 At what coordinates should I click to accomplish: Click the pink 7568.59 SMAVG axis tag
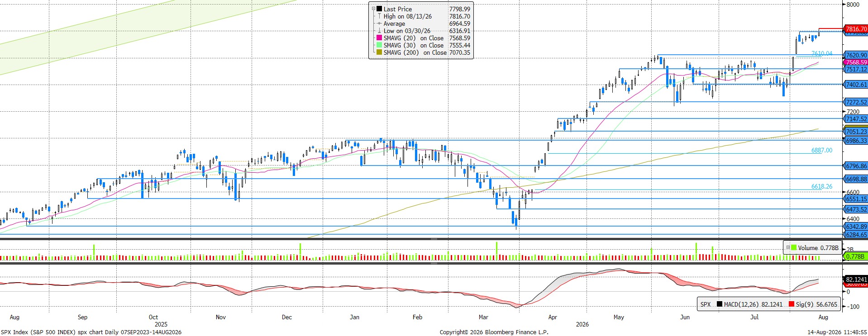click(856, 62)
